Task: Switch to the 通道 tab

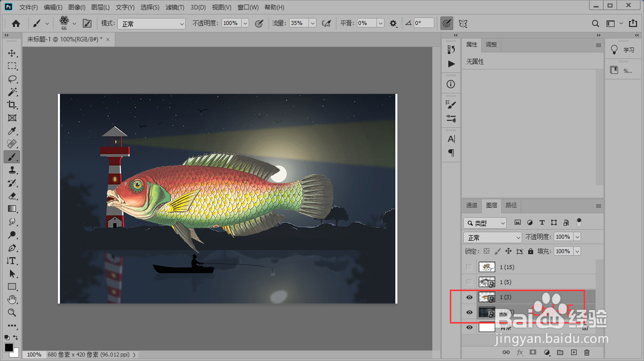Action: pyautogui.click(x=472, y=205)
